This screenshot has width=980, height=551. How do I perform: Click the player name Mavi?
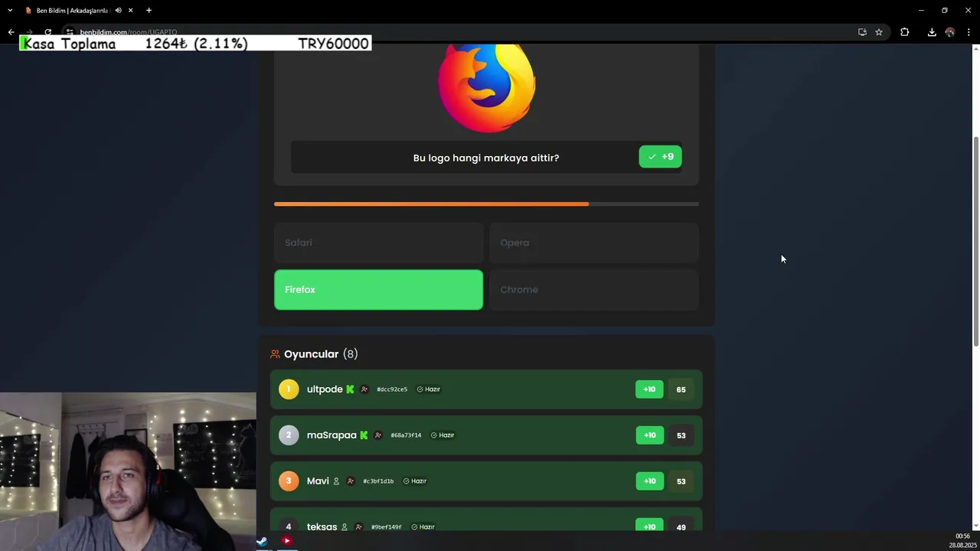(x=318, y=481)
